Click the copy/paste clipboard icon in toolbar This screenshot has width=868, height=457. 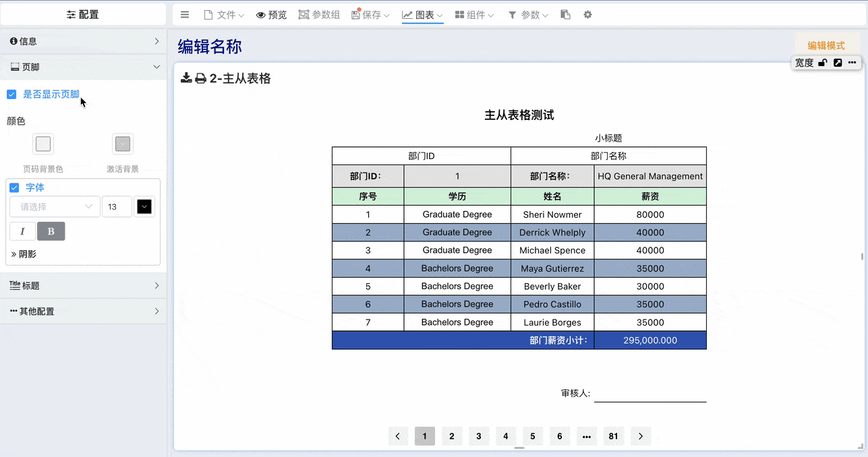(x=565, y=15)
